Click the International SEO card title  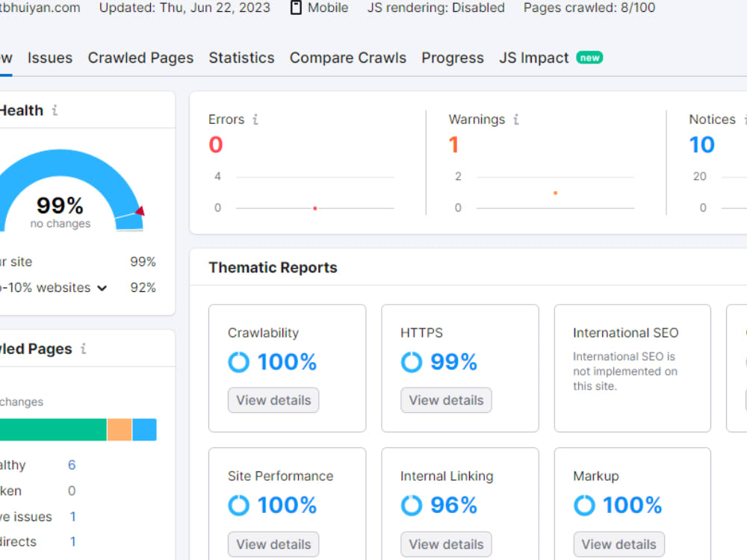[x=625, y=333]
